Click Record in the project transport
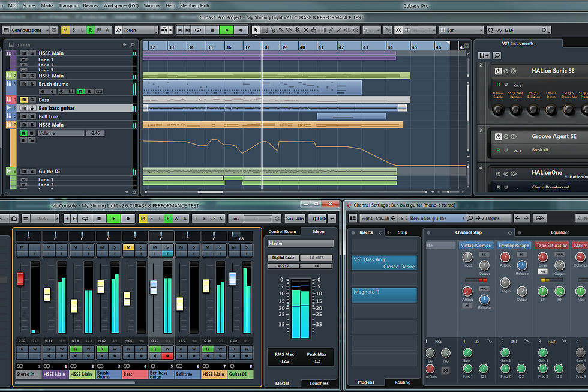Viewport: 588px width, 392px height. pos(241,30)
